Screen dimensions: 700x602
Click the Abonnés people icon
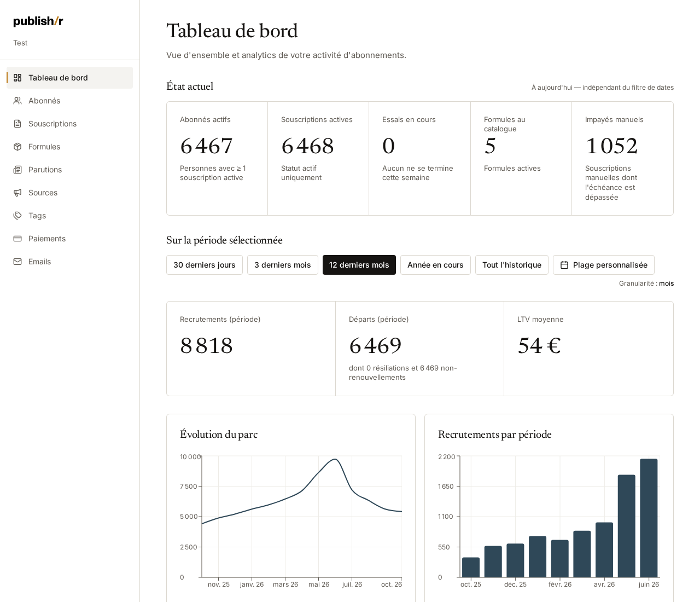tap(17, 101)
